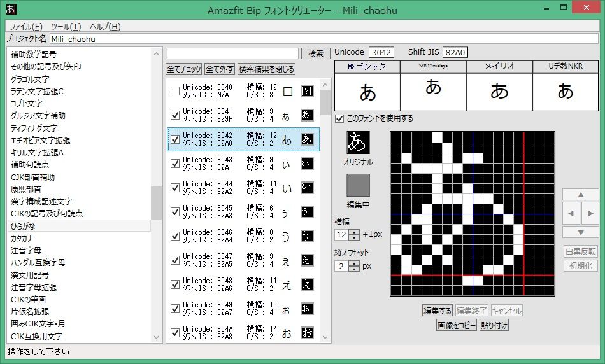
Task: Uncheck the Unicode 3045 row checkbox
Action: pyautogui.click(x=174, y=212)
